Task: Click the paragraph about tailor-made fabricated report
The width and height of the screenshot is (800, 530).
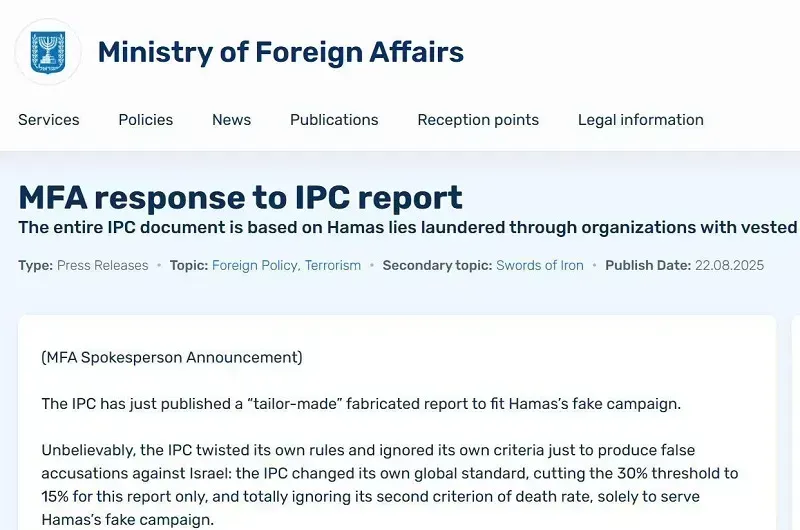Action: coord(361,403)
